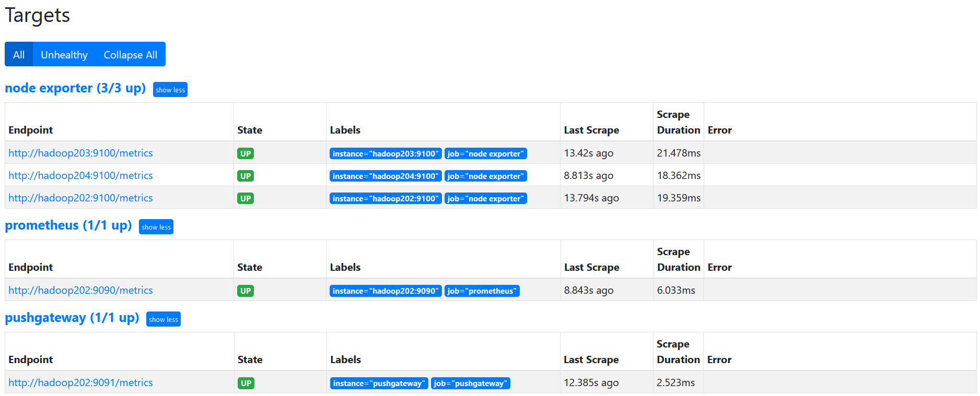Open the hadoop204:9100 metrics endpoint

81,175
